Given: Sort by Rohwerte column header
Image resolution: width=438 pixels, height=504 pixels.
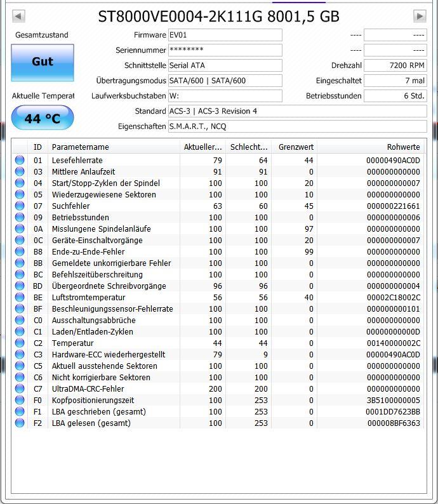Looking at the screenshot, I should point(371,147).
